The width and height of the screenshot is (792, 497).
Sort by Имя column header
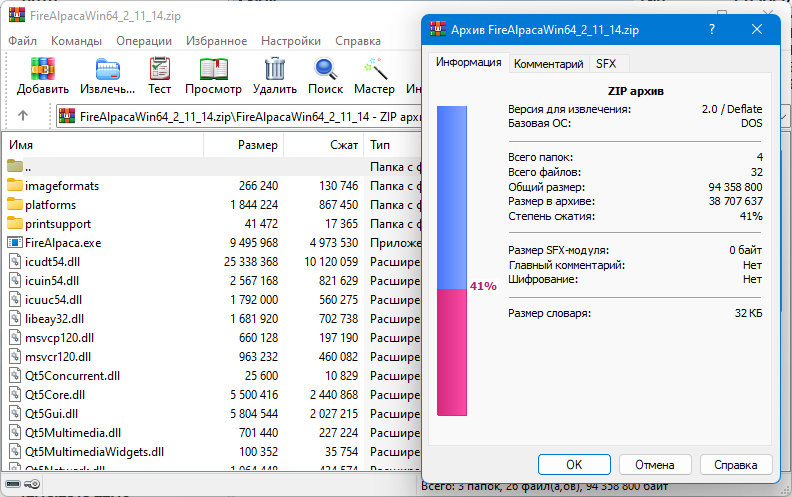pos(103,145)
